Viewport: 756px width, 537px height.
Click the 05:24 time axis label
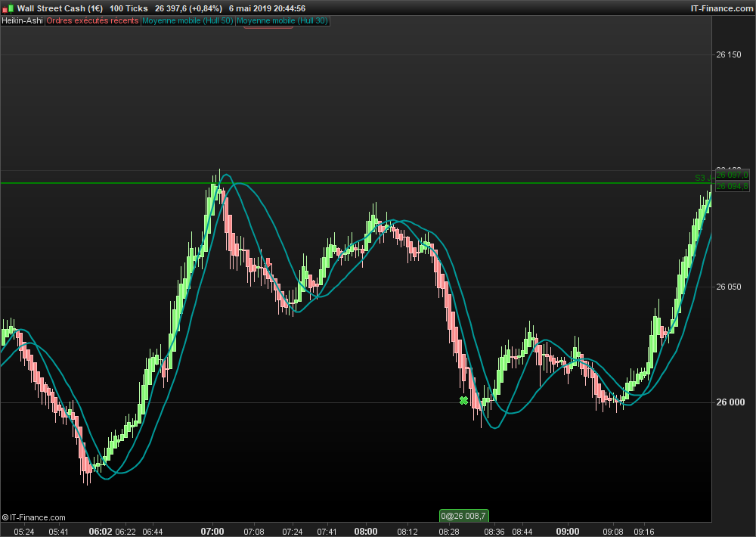(24, 532)
